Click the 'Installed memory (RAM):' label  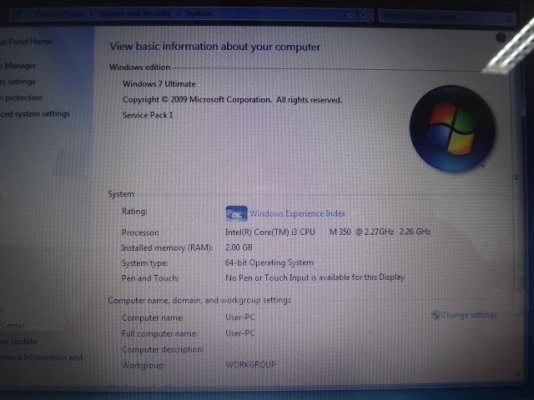click(x=167, y=248)
